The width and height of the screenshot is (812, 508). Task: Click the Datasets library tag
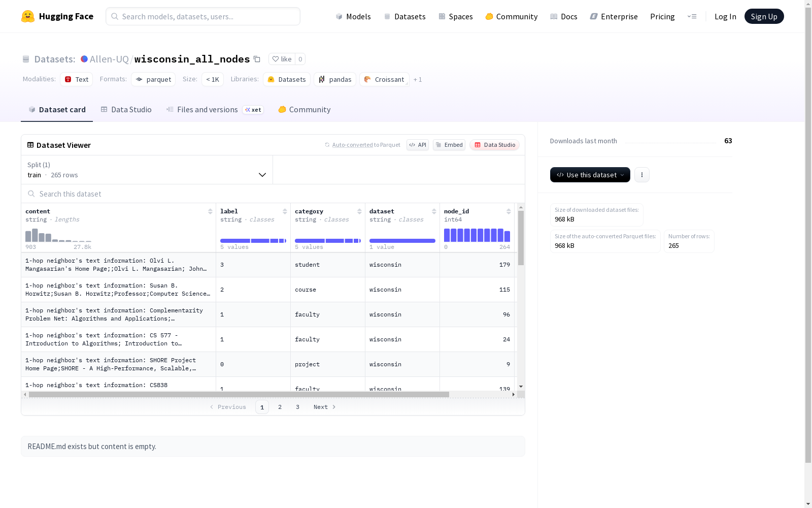287,79
